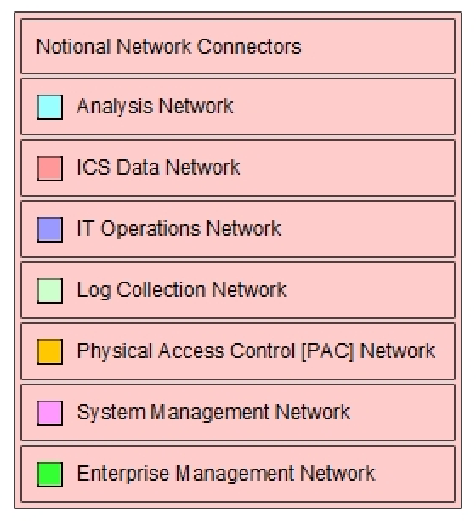
Task: Click the pale green Log Collection swatch
Action: [x=50, y=291]
